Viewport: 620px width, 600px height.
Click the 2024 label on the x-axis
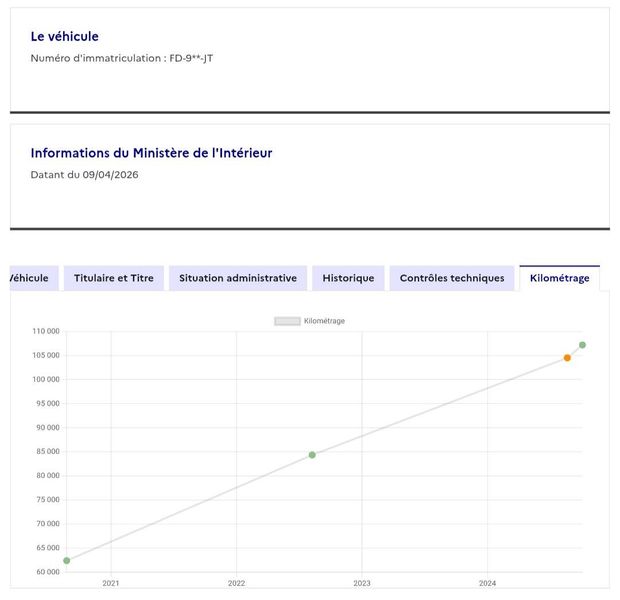coord(487,583)
